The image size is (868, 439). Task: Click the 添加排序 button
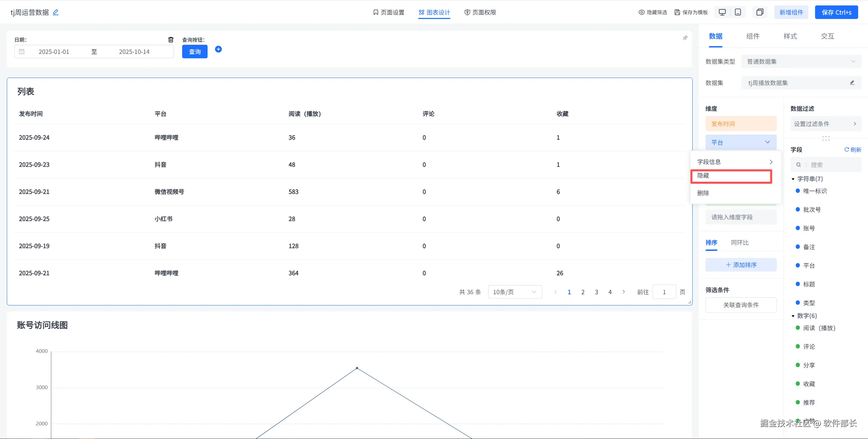(741, 265)
